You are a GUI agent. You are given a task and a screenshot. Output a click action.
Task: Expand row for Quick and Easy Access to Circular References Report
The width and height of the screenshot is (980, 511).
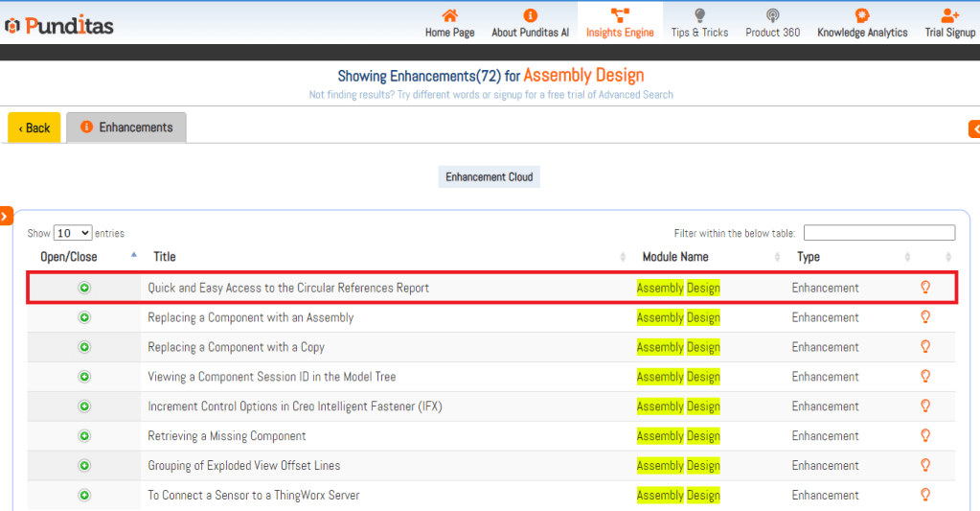84,288
